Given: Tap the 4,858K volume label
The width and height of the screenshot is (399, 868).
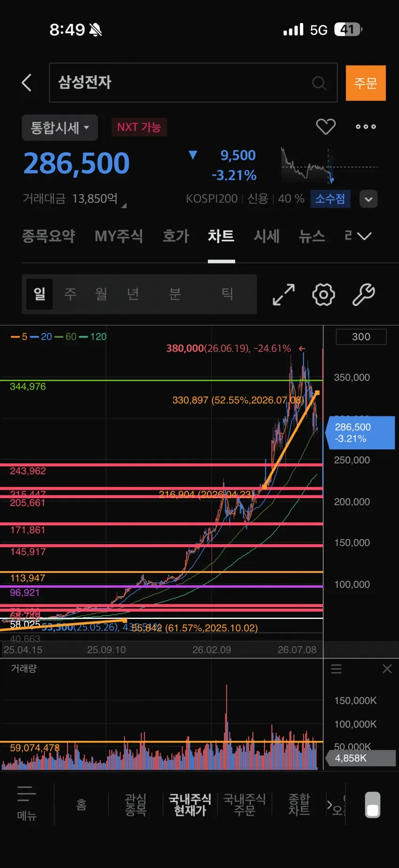Looking at the screenshot, I should pos(360,758).
